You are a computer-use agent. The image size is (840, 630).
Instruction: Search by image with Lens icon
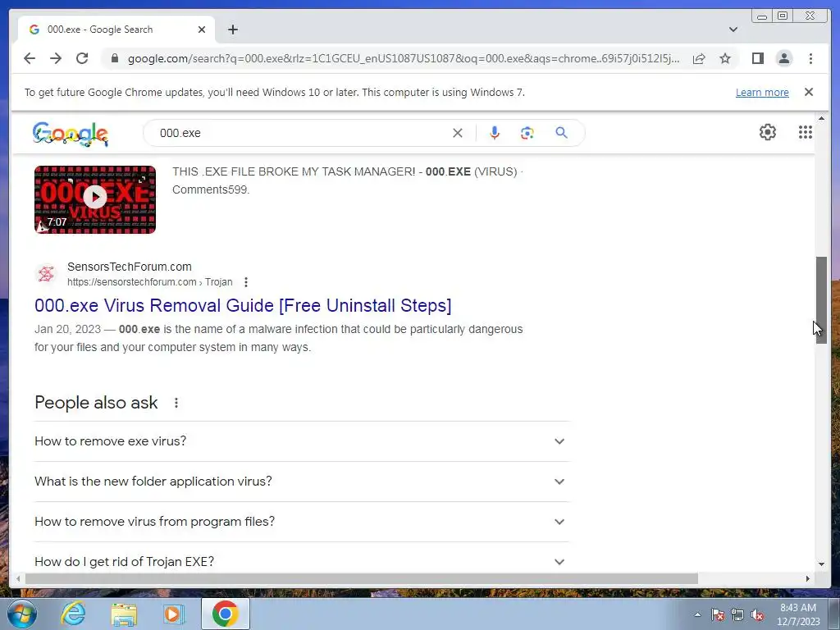pyautogui.click(x=527, y=133)
